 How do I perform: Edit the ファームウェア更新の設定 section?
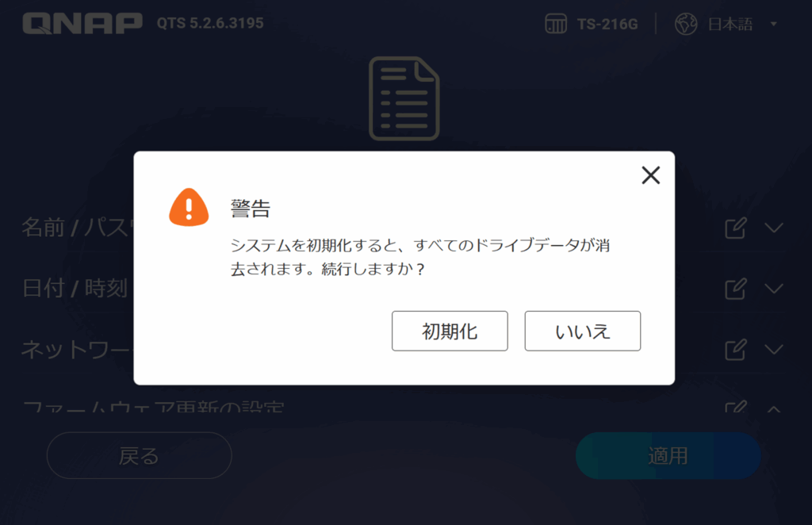[x=735, y=407]
